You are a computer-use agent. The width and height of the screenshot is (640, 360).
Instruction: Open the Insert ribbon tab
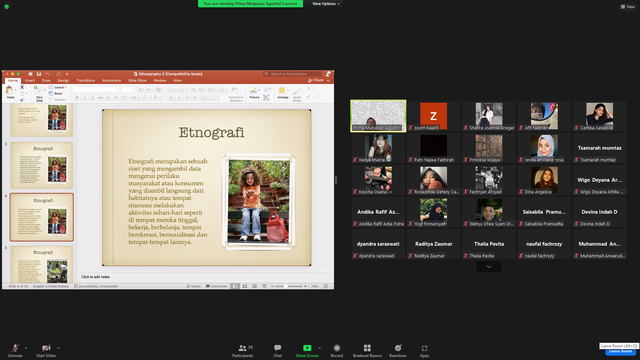coord(30,80)
